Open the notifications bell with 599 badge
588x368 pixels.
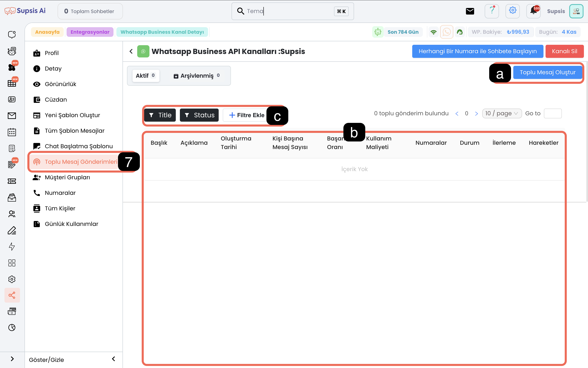pos(533,11)
